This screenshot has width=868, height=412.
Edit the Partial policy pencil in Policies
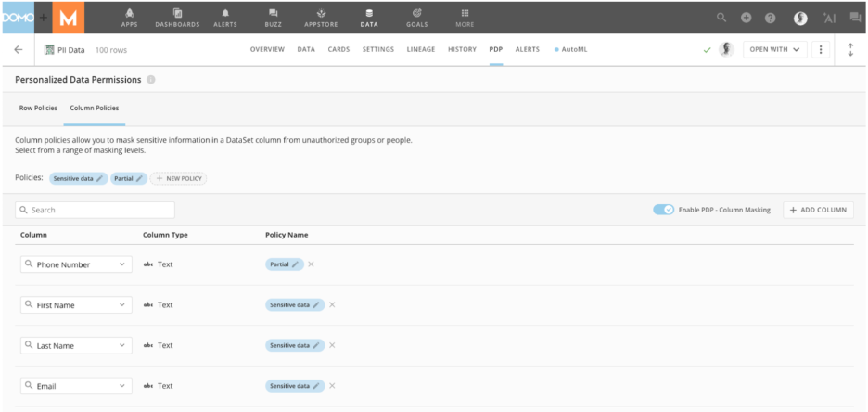pyautogui.click(x=139, y=179)
